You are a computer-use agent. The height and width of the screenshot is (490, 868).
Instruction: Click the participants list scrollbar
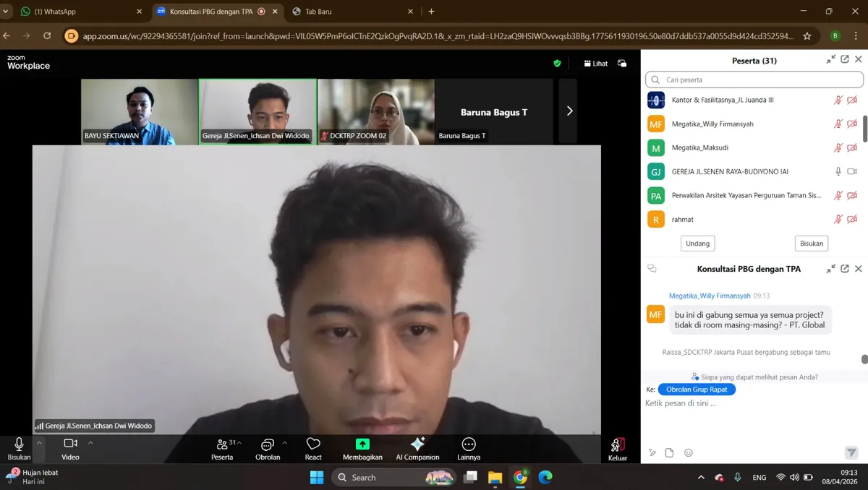pos(864,129)
